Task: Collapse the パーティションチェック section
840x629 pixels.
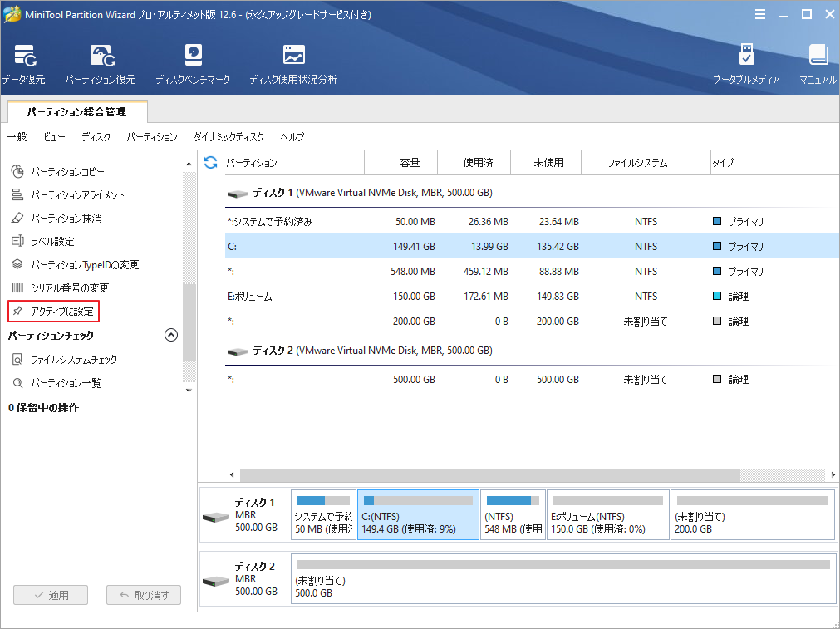Action: tap(171, 335)
